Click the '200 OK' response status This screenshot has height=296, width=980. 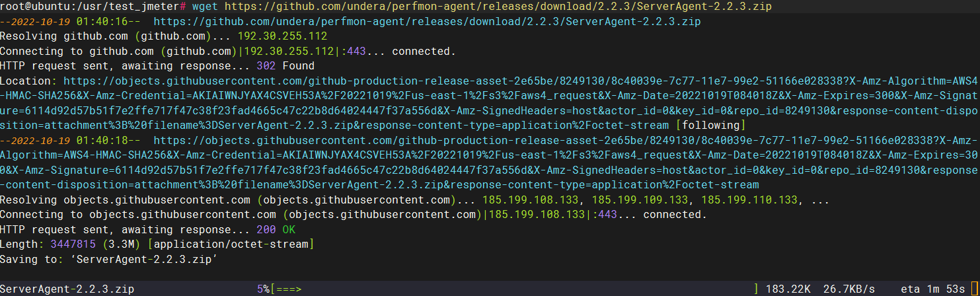(x=276, y=229)
